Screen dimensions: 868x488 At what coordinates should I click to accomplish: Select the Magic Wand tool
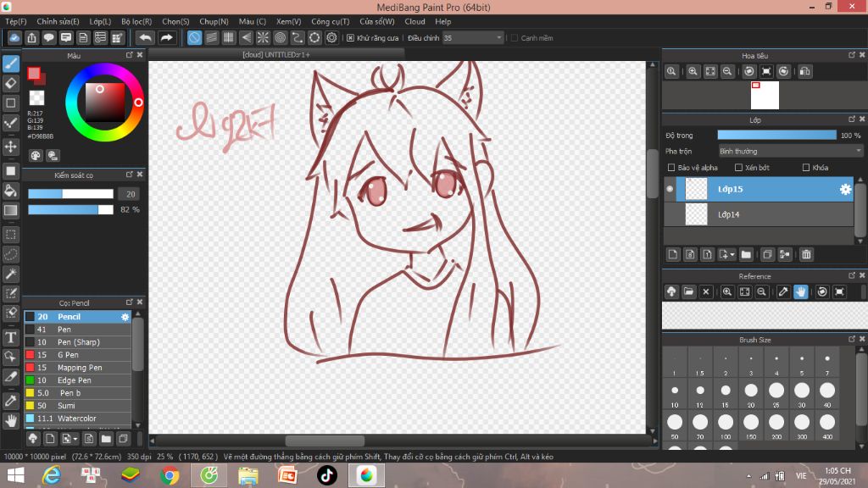[10, 274]
